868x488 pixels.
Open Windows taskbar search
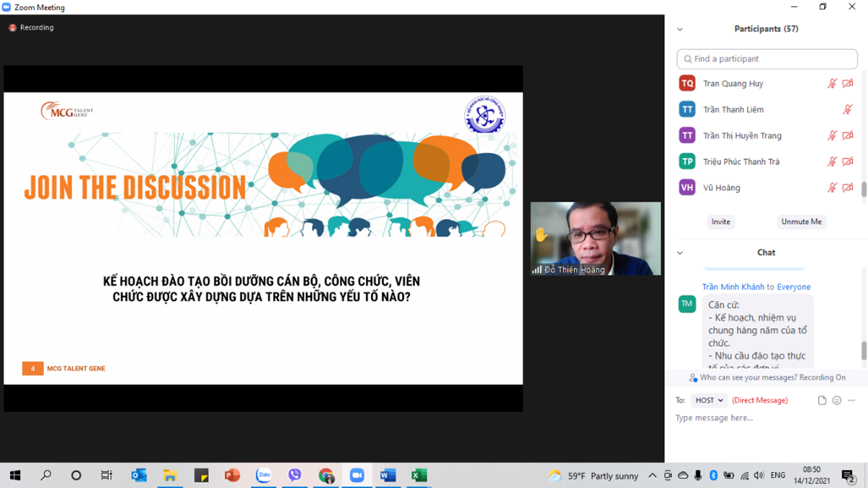click(x=46, y=475)
